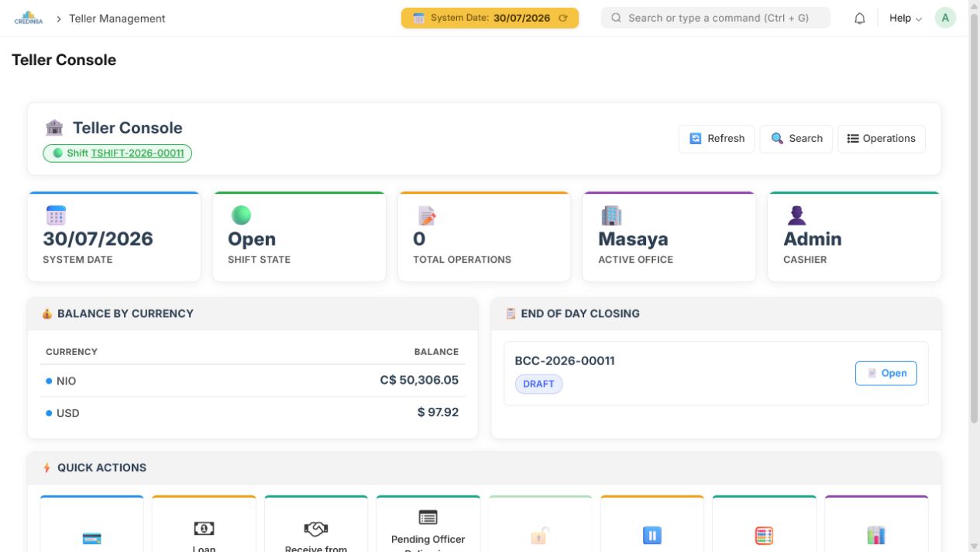The image size is (980, 552).
Task: Click the BCC-2026-00011 closing title
Action: click(x=565, y=361)
